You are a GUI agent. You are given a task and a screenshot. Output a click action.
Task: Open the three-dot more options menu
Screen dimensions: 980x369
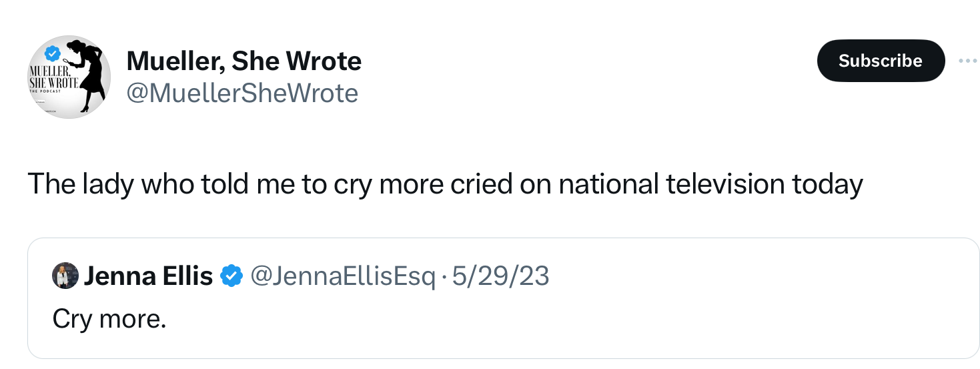click(x=967, y=61)
